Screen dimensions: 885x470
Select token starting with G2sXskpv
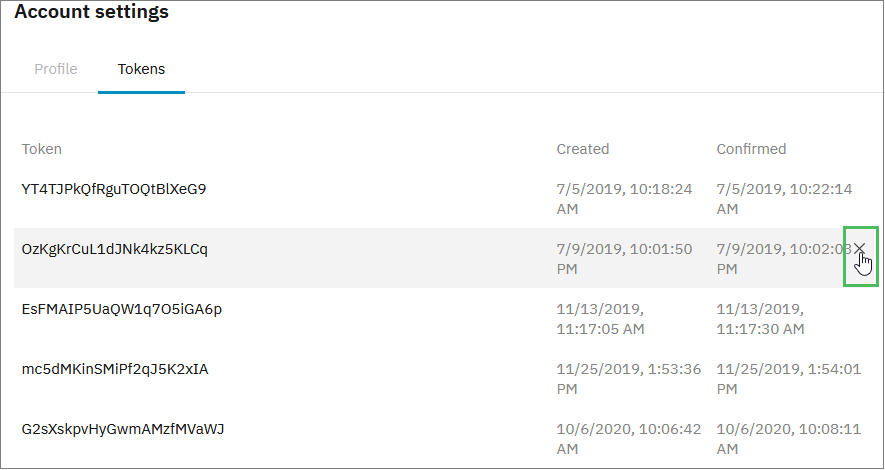click(x=123, y=429)
